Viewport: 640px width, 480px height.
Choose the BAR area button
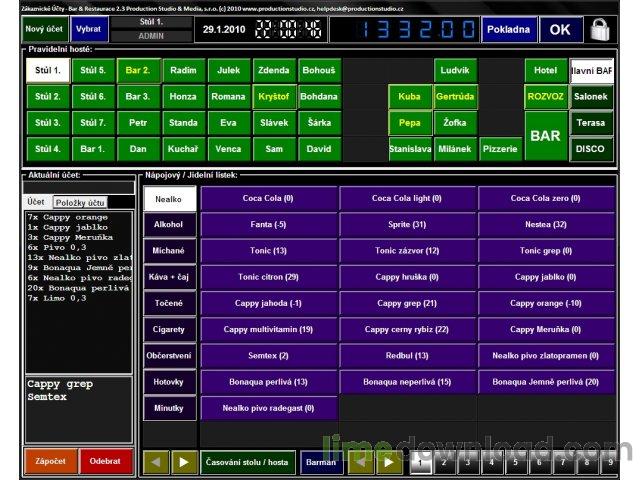pyautogui.click(x=545, y=135)
